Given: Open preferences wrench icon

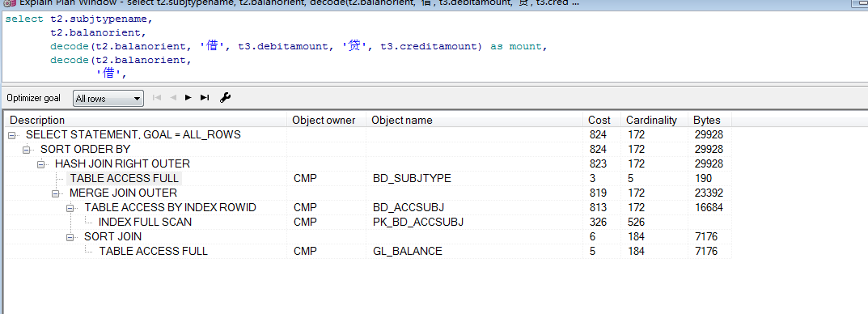Looking at the screenshot, I should point(225,97).
